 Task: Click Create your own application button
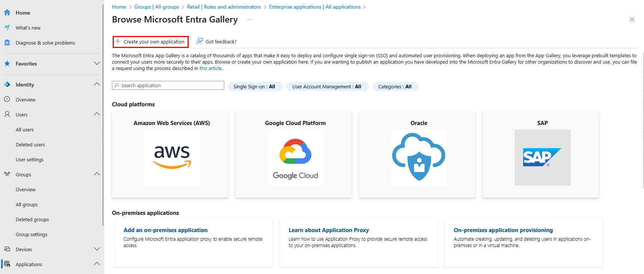coord(150,42)
